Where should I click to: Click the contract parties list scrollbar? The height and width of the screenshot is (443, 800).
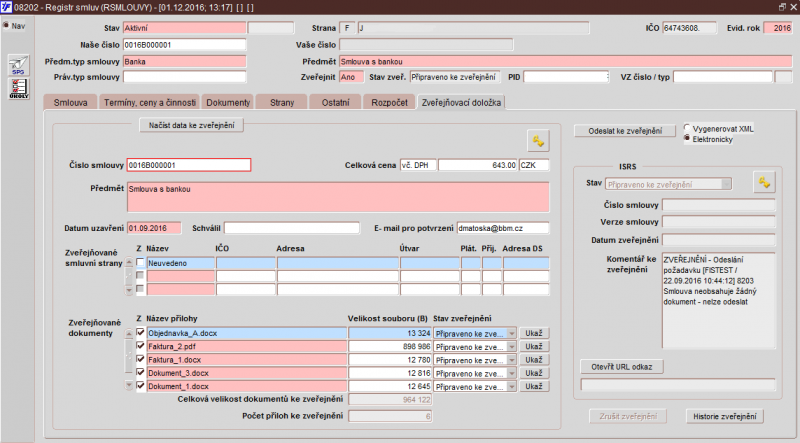129,276
